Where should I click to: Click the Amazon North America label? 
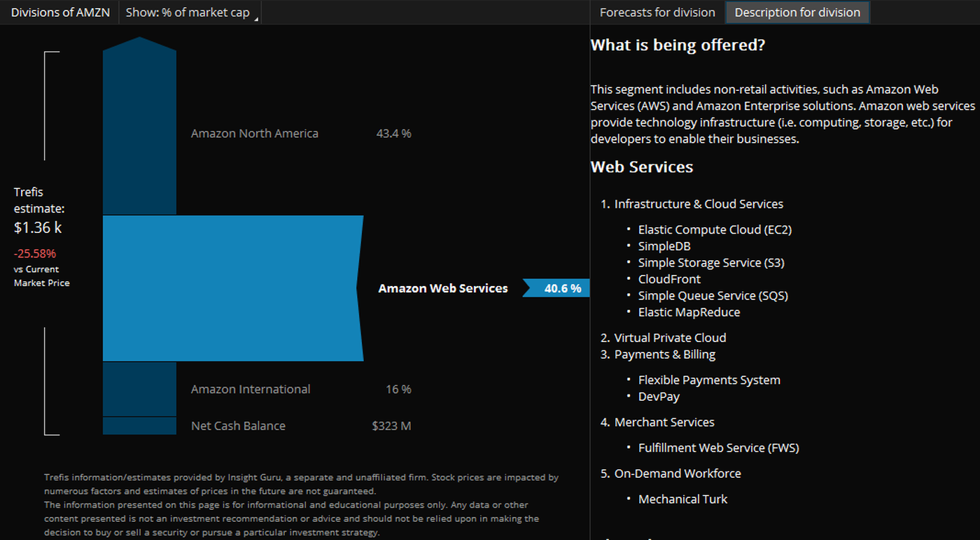[255, 134]
